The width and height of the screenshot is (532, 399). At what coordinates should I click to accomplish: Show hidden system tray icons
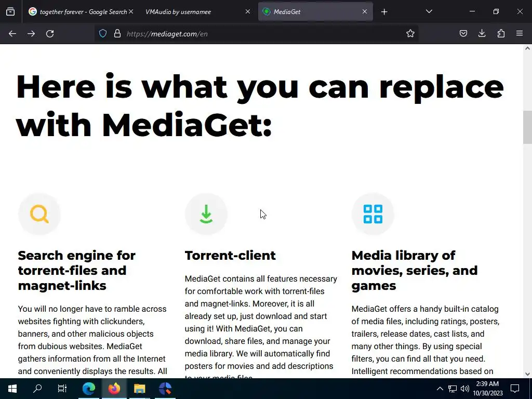click(x=440, y=389)
